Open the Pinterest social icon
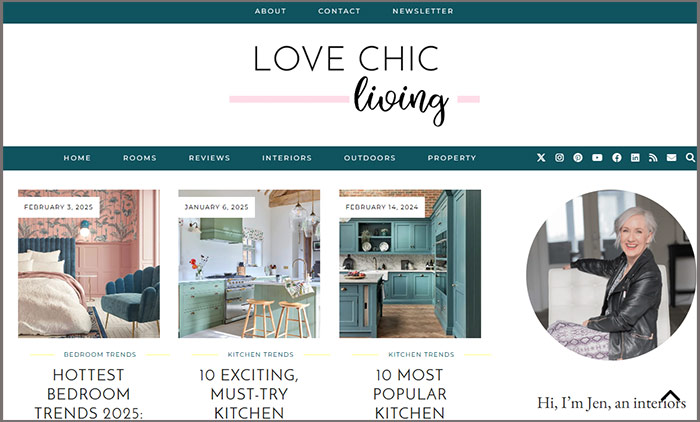Viewport: 700px width, 422px height. (x=578, y=158)
